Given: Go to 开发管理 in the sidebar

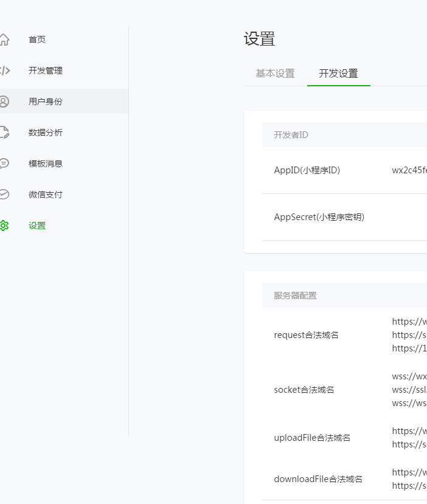Looking at the screenshot, I should click(x=46, y=71).
